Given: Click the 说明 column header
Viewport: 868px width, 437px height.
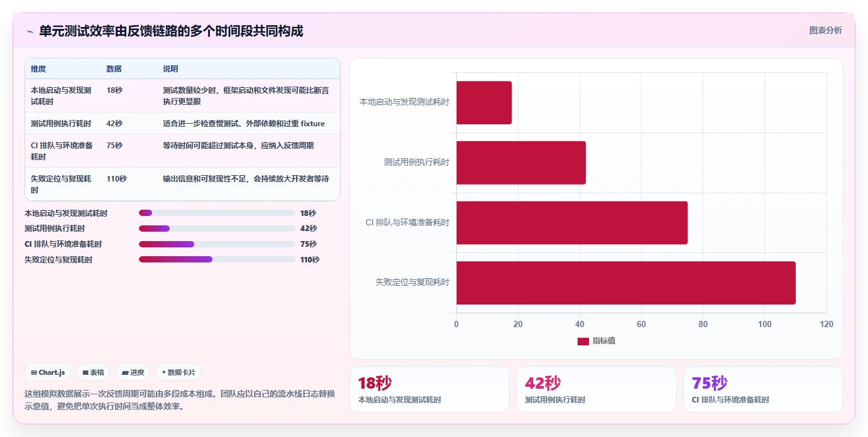Looking at the screenshot, I should [x=170, y=69].
